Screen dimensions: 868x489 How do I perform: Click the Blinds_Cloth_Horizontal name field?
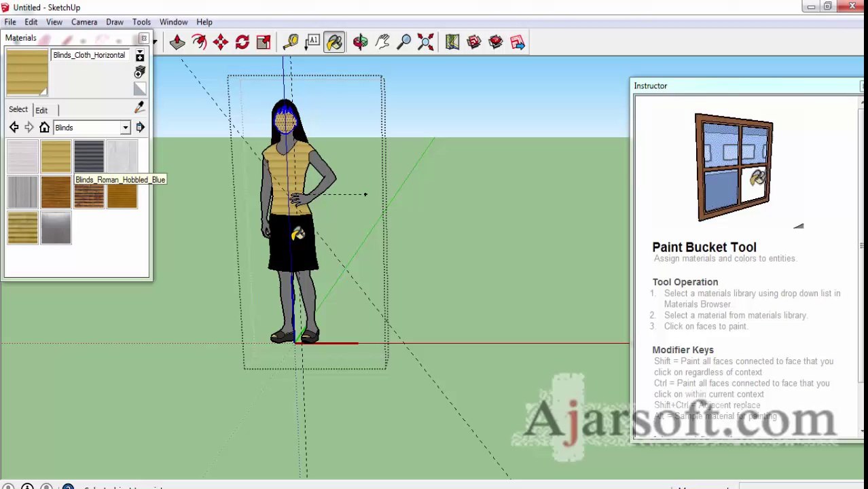(x=91, y=55)
